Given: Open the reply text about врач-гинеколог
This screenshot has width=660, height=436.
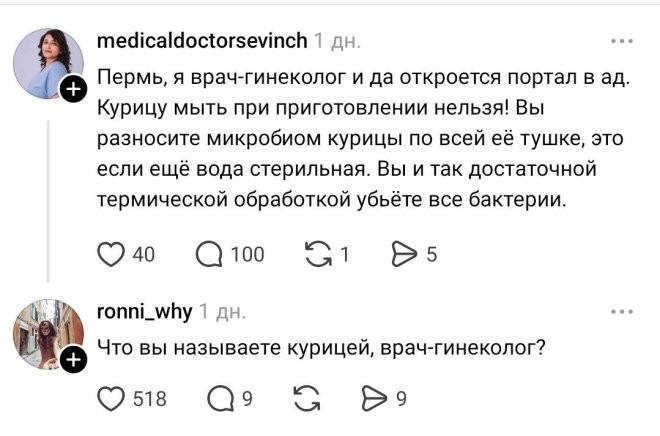Looking at the screenshot, I should [321, 348].
